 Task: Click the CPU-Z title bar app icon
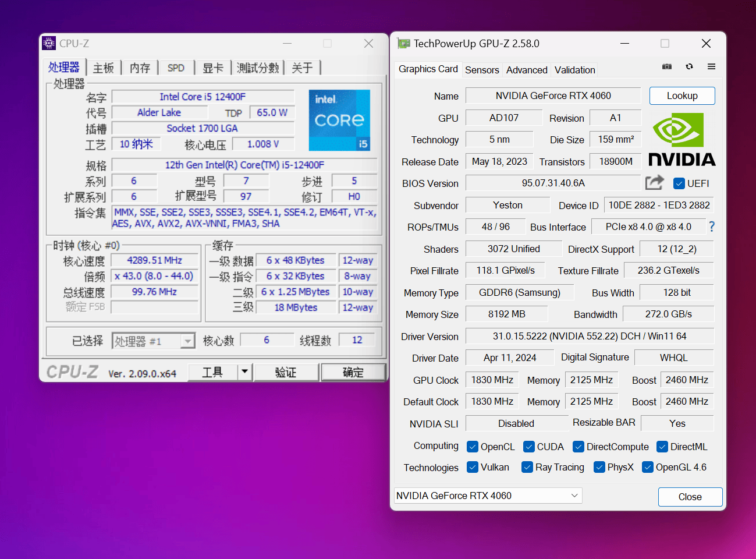[49, 43]
